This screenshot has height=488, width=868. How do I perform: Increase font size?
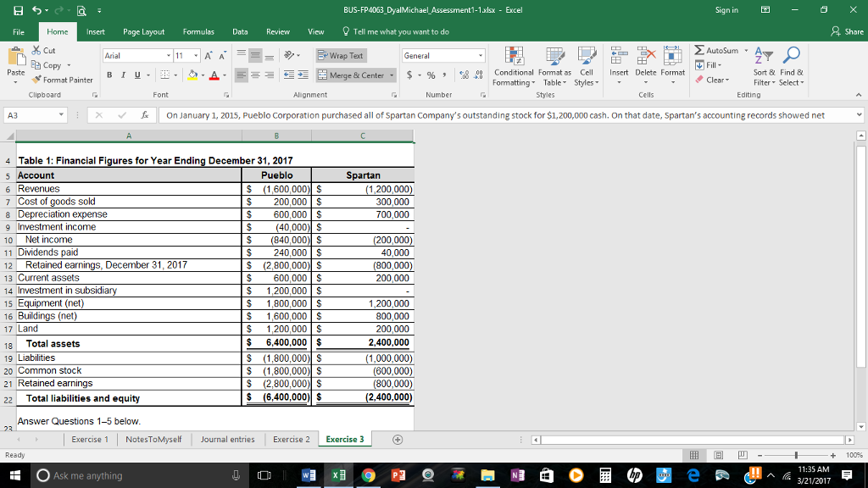tap(209, 55)
